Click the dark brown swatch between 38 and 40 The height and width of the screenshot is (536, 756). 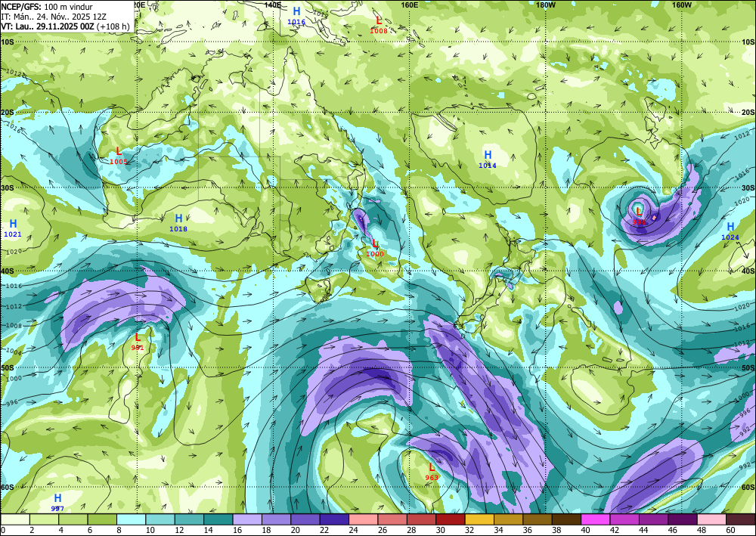coord(566,519)
